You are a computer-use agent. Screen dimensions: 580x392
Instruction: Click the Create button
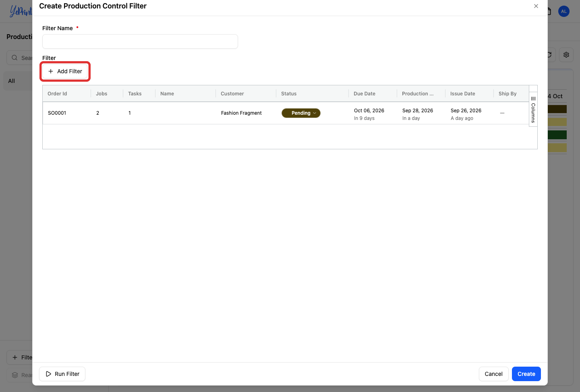(526, 374)
